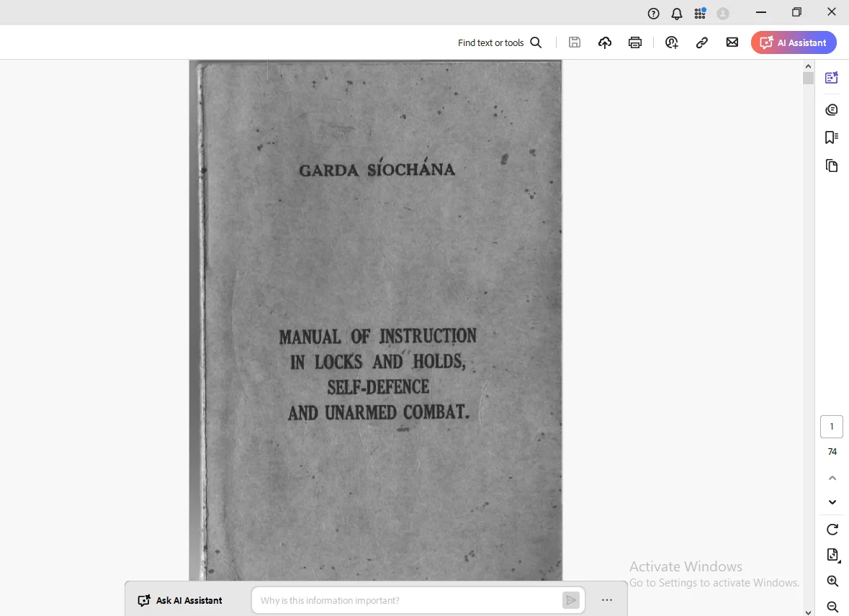This screenshot has width=849, height=616.
Task: Send the file by email
Action: pyautogui.click(x=732, y=42)
